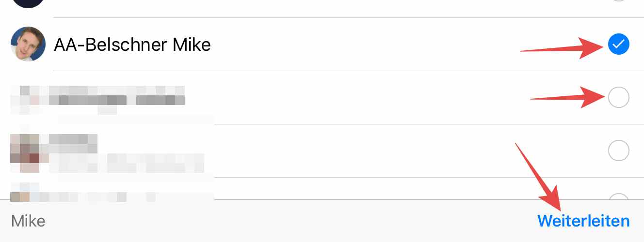Open the blurred contact directly below AA-Belschner Mike
644x242 pixels.
coord(322,98)
